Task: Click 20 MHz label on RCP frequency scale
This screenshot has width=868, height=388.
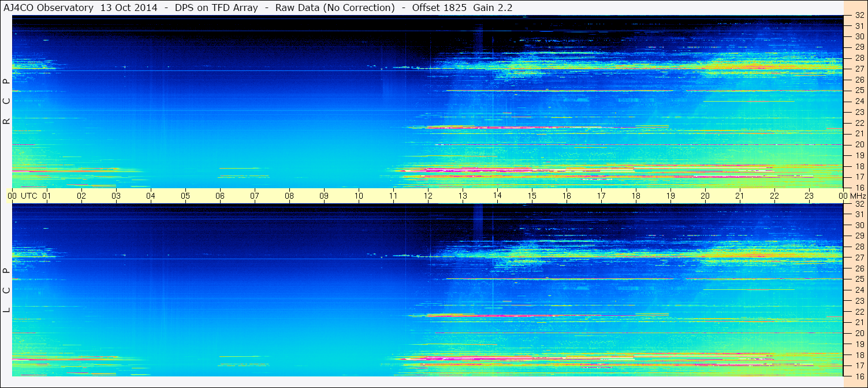Action: (x=859, y=144)
